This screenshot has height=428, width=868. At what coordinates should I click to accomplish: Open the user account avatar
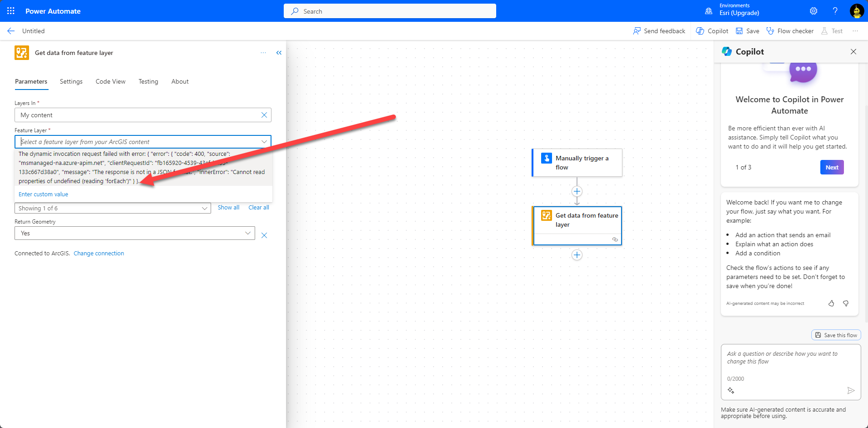pos(857,11)
